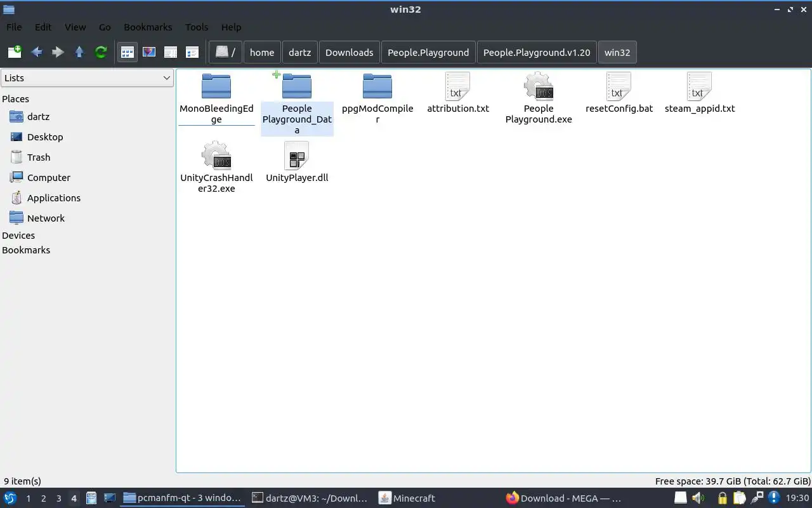Click the padlock tray icon
The height and width of the screenshot is (508, 812).
(722, 498)
